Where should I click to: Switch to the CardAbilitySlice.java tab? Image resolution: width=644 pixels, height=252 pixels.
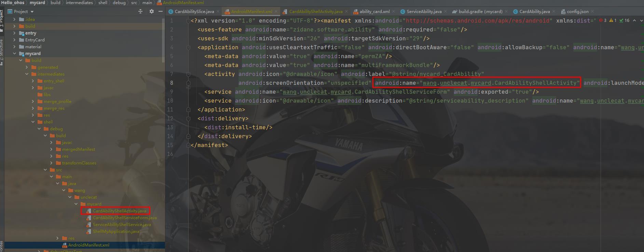click(194, 11)
